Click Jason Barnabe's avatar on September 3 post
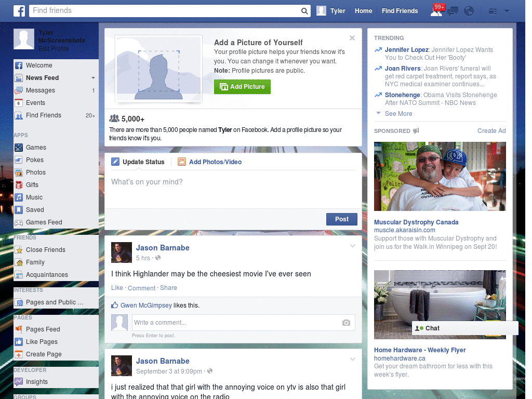 [122, 366]
